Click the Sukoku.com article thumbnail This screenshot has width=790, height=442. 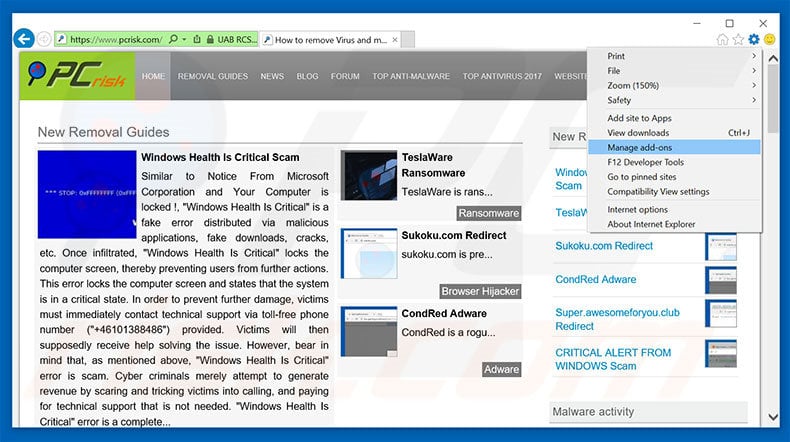369,254
